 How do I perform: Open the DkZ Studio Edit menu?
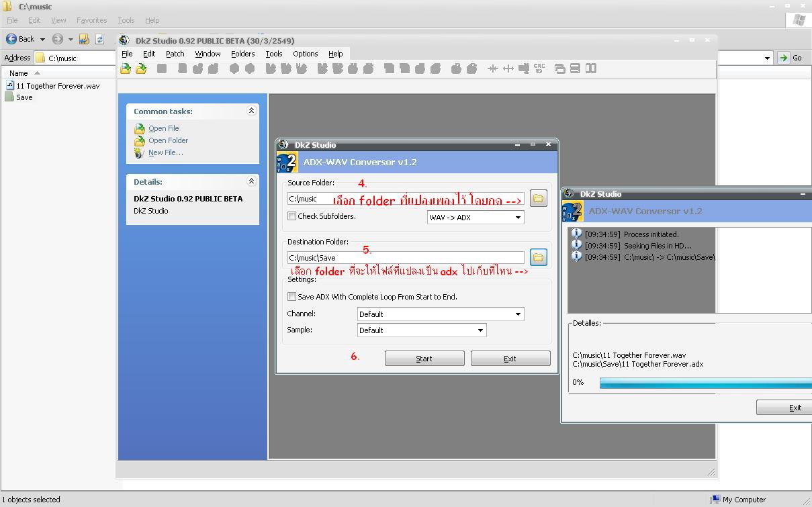pos(149,54)
